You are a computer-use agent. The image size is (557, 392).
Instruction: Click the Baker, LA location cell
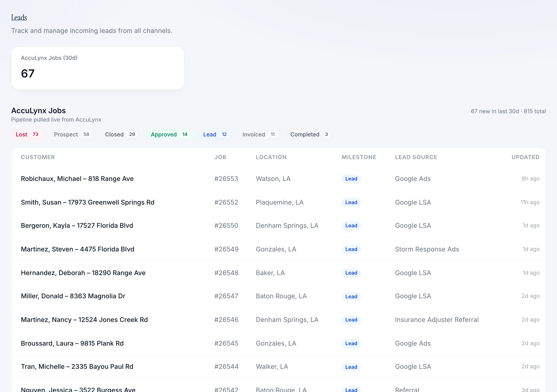(270, 273)
